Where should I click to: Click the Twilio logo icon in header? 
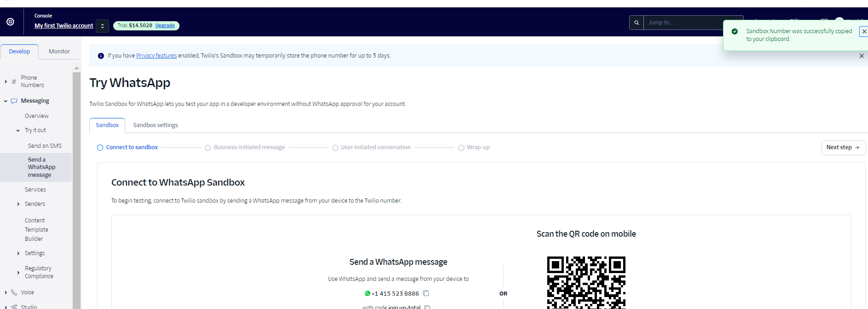(x=10, y=22)
